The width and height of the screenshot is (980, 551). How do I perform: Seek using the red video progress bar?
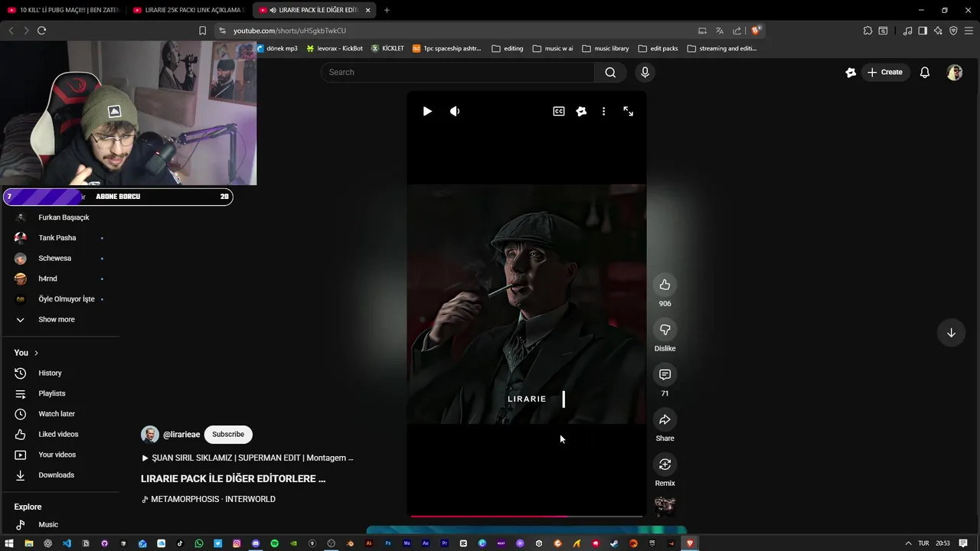tap(527, 516)
